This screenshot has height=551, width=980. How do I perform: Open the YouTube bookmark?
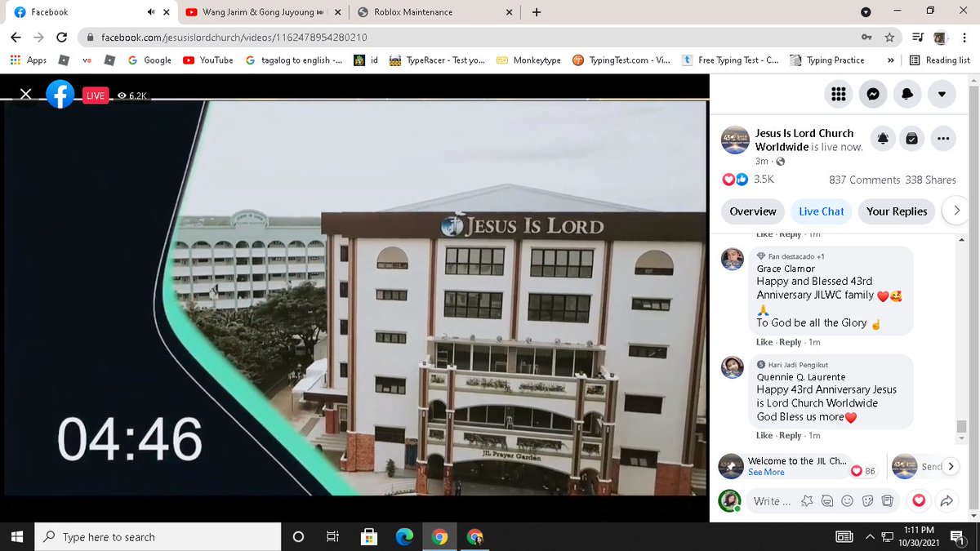coord(207,60)
